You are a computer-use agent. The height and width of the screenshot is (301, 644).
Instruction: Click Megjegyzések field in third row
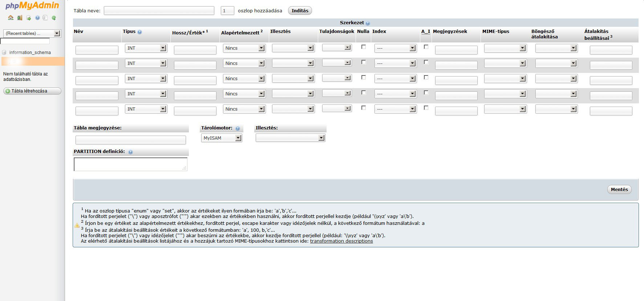456,80
